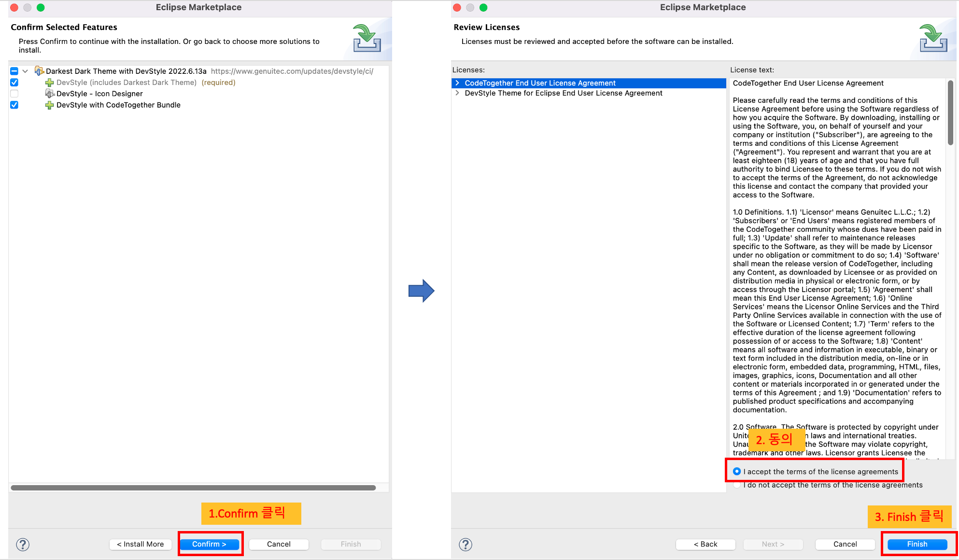Image resolution: width=959 pixels, height=560 pixels.
Task: Click the blue Finish button
Action: tap(917, 544)
